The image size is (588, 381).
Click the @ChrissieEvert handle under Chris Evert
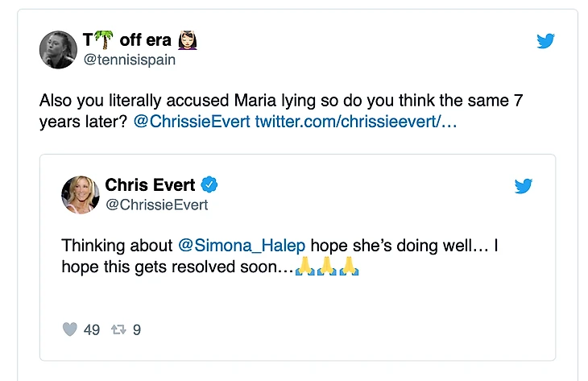click(x=156, y=205)
